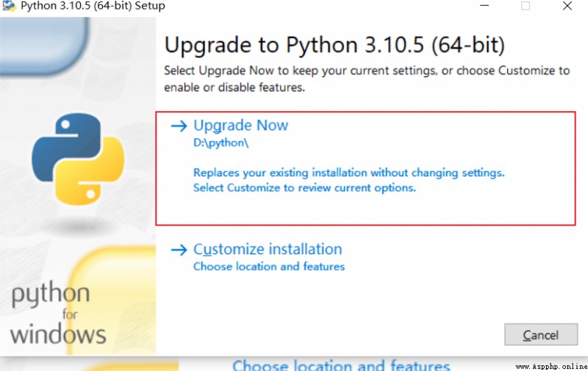Click 'Replaces your existing installation' description
This screenshot has height=371, width=588.
[348, 173]
